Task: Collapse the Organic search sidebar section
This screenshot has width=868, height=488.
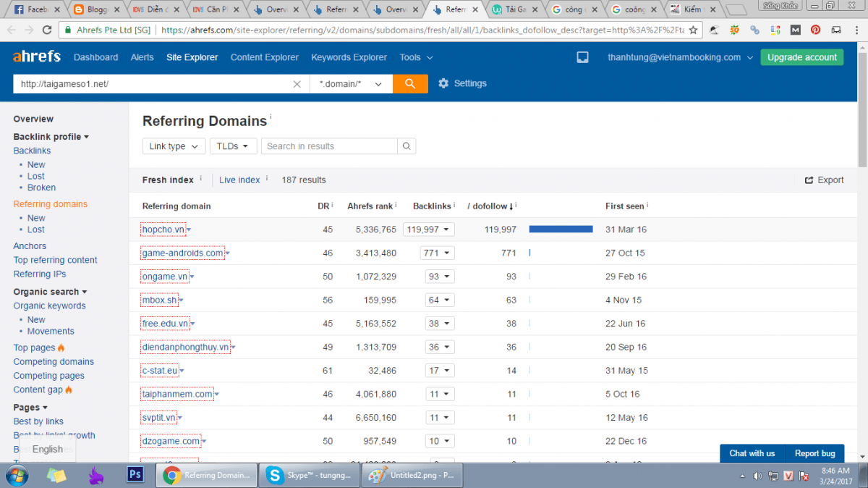Action: pyautogui.click(x=50, y=292)
